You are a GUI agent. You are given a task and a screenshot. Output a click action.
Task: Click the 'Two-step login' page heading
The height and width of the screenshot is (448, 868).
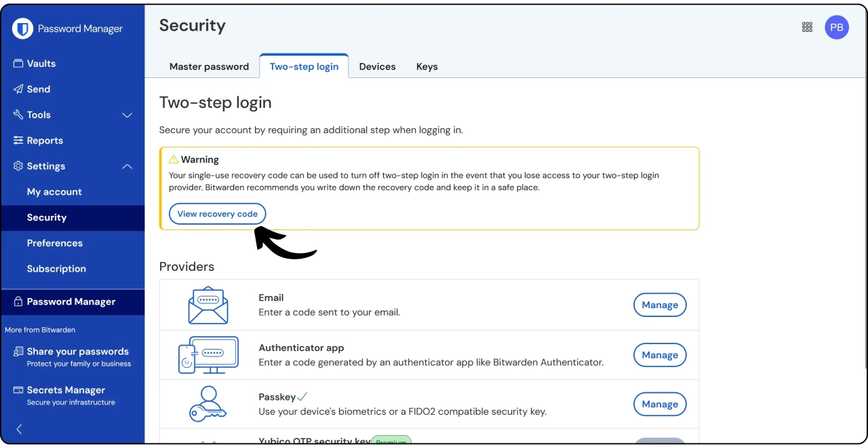coord(215,103)
